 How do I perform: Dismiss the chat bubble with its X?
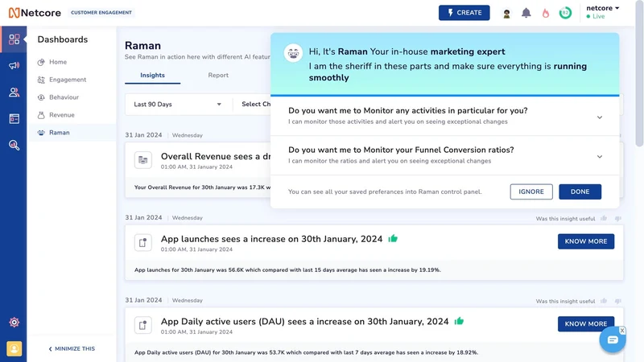click(x=622, y=331)
